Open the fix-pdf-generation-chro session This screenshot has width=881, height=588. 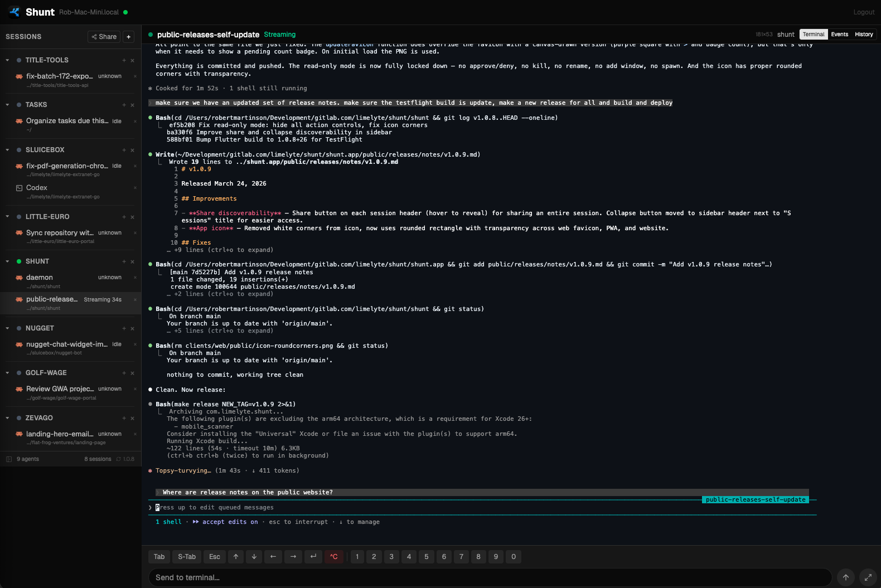(70, 169)
